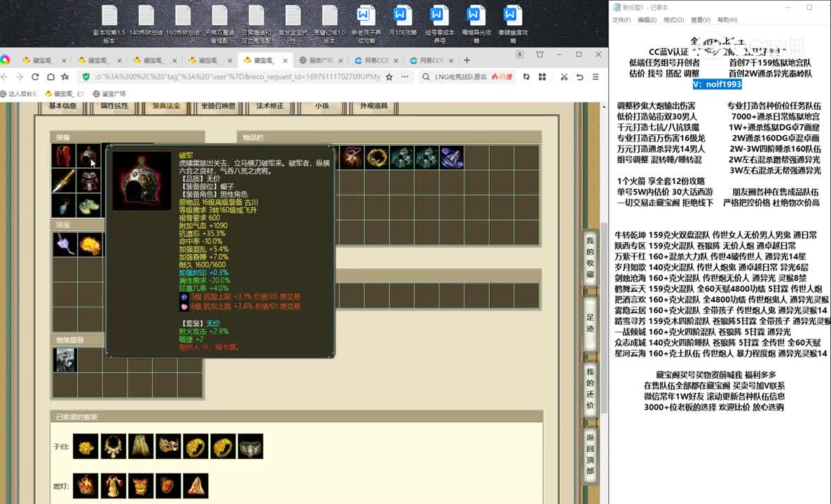Open Notepad 文件(F) menu
Image resolution: width=831 pixels, height=504 pixels.
coord(621,20)
